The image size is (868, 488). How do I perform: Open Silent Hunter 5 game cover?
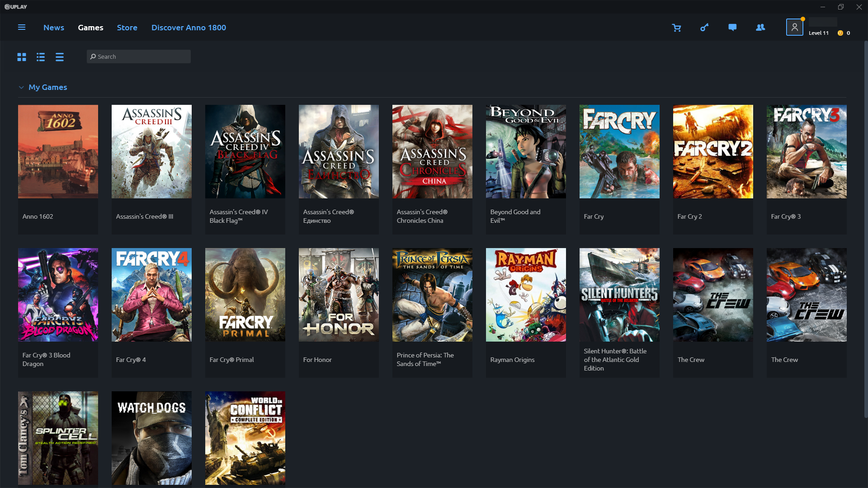[x=619, y=295]
